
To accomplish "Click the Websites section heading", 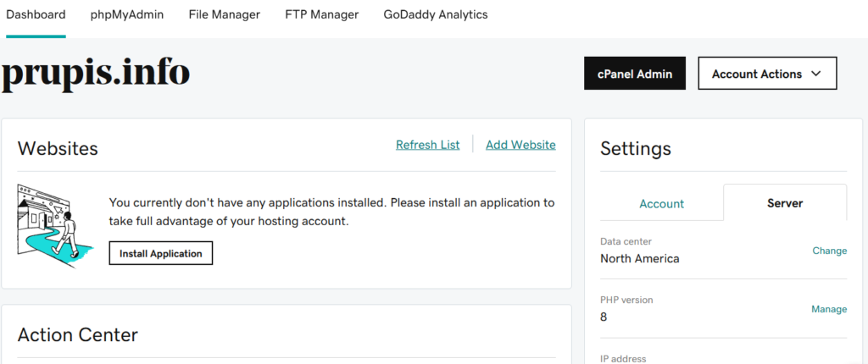I will 58,148.
